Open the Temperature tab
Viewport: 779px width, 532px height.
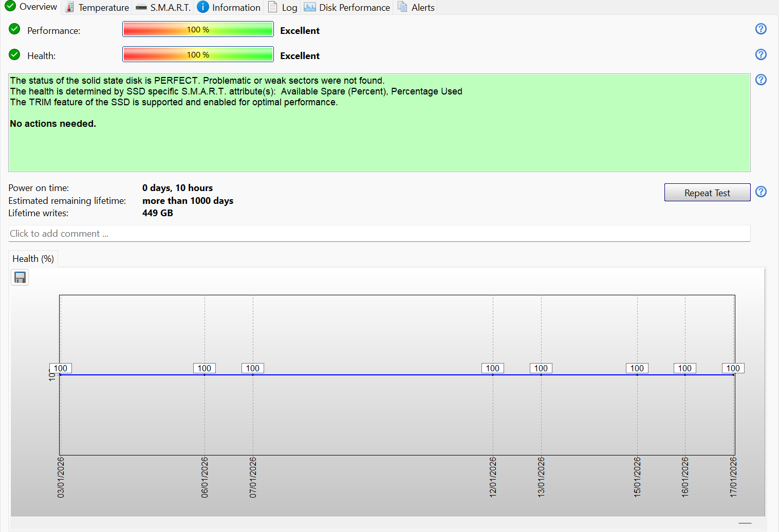coord(97,7)
